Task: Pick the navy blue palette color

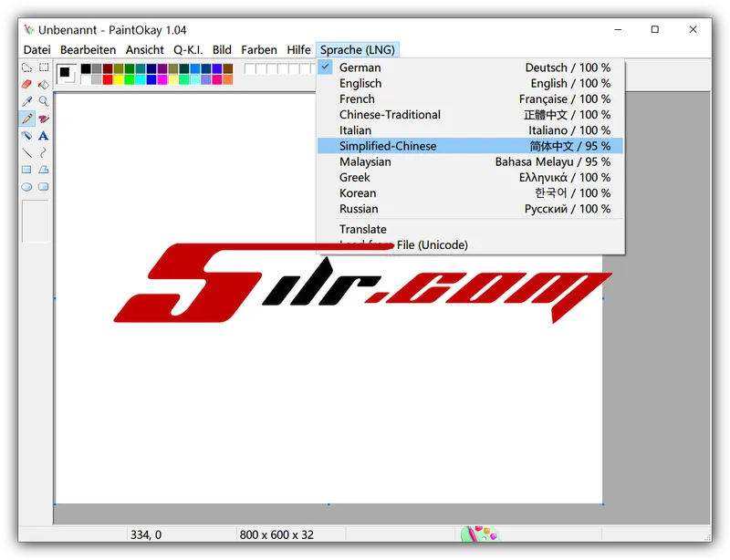Action: click(151, 69)
